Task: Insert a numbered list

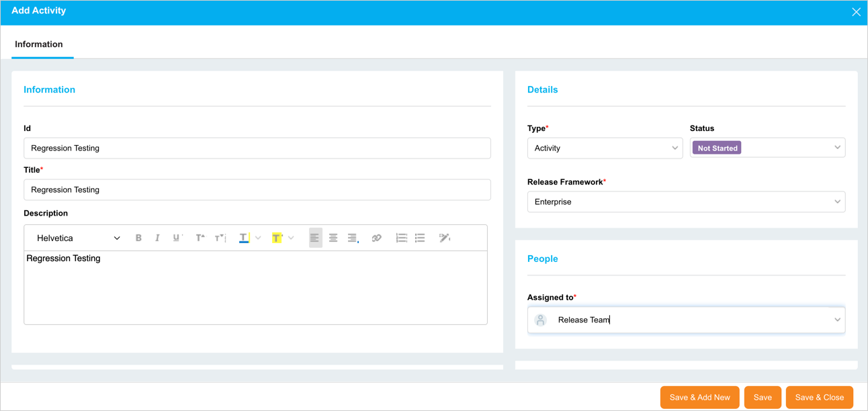Action: (401, 238)
